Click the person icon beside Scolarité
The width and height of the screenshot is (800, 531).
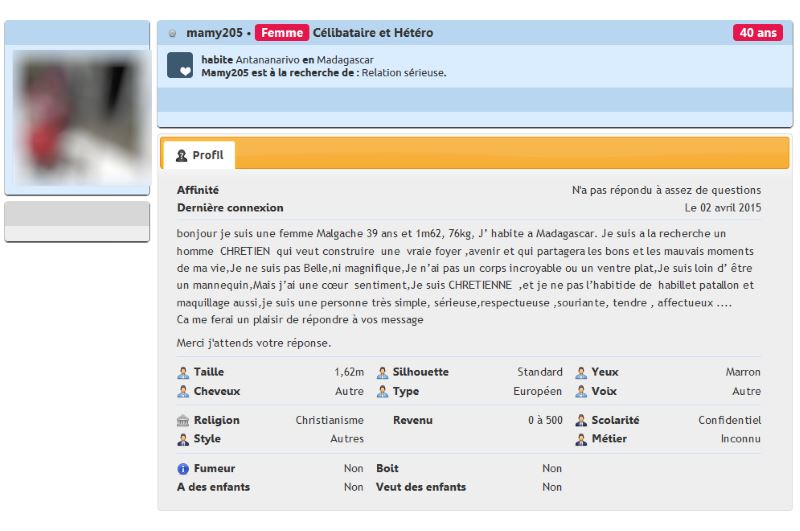click(581, 421)
